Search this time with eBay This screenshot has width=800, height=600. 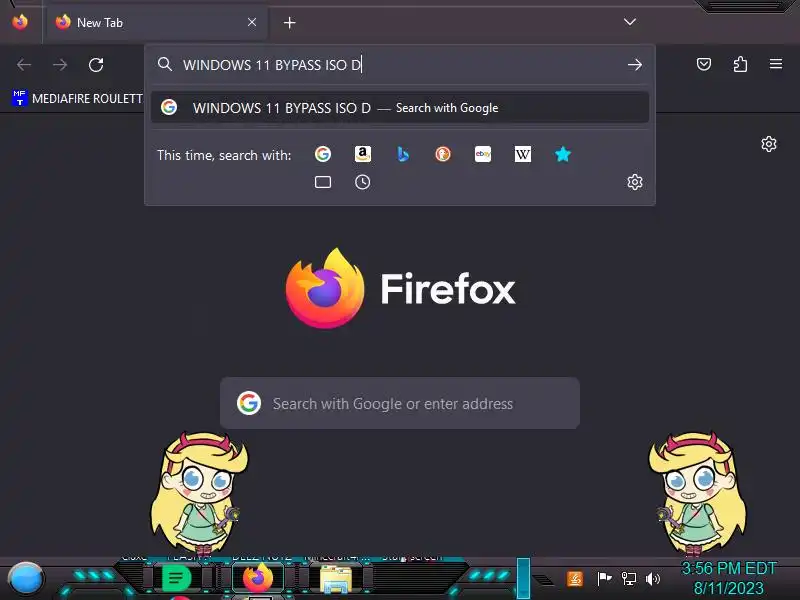pos(483,154)
